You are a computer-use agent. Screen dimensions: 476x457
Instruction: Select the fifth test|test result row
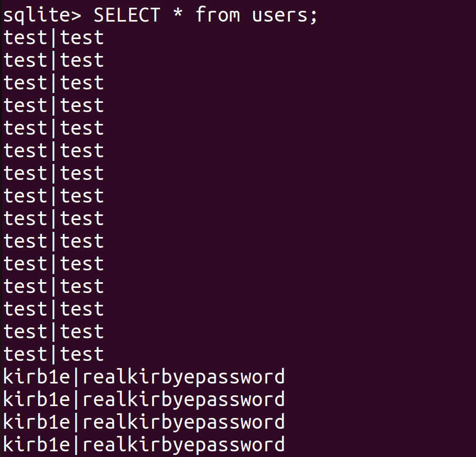tap(54, 128)
